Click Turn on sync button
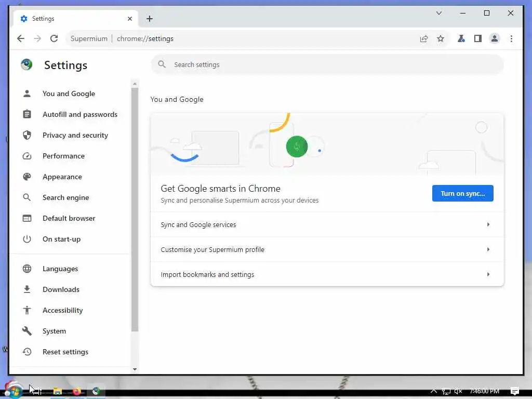 [462, 193]
